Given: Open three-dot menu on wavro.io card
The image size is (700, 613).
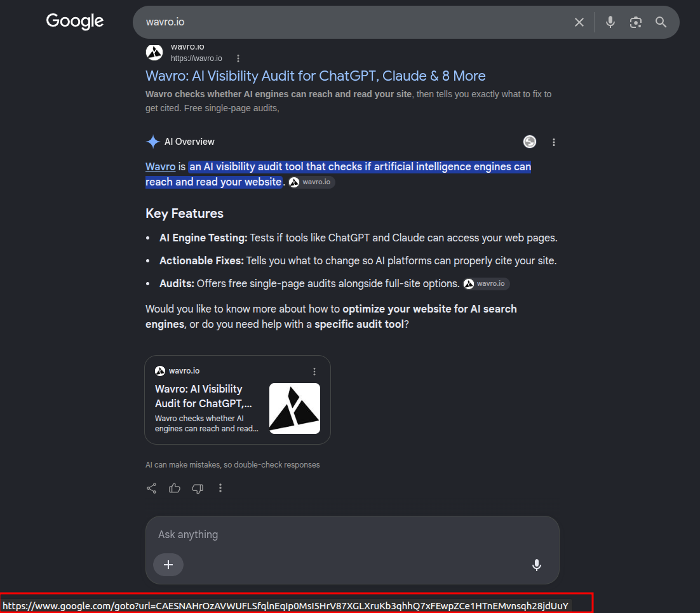Looking at the screenshot, I should (314, 372).
